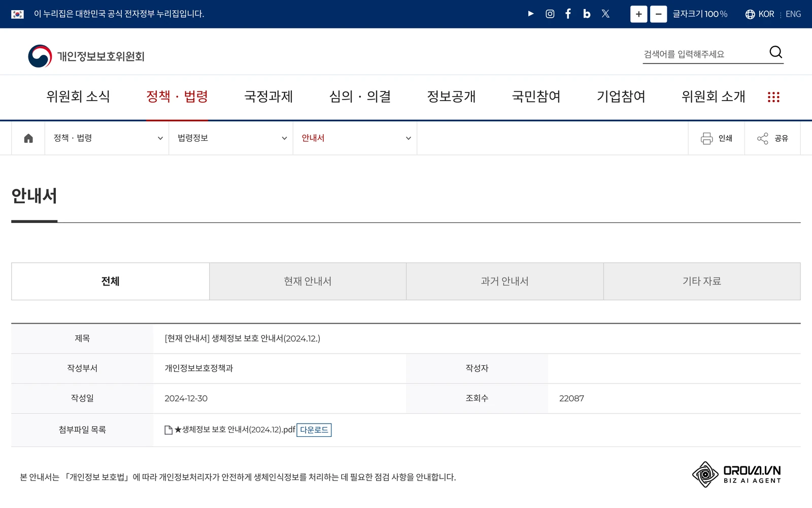Open the 정보공개 menu
This screenshot has height=508, width=812.
[x=451, y=97]
